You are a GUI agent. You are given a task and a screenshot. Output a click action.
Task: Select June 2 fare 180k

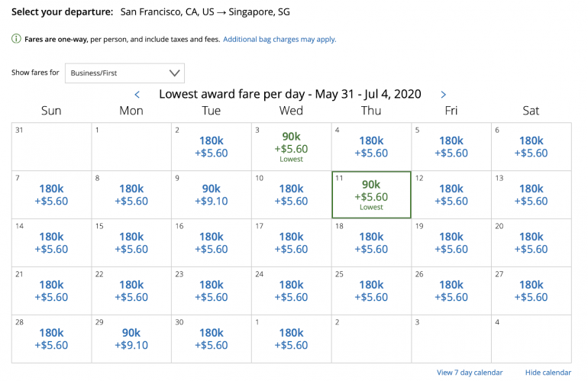pyautogui.click(x=212, y=147)
